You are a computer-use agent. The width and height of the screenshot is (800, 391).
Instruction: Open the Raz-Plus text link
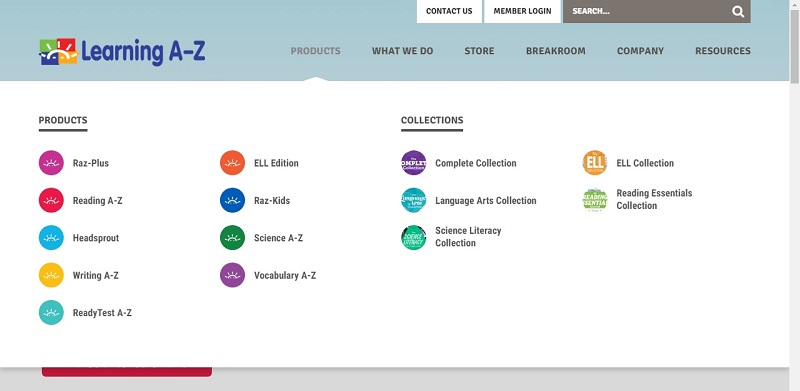(x=91, y=163)
